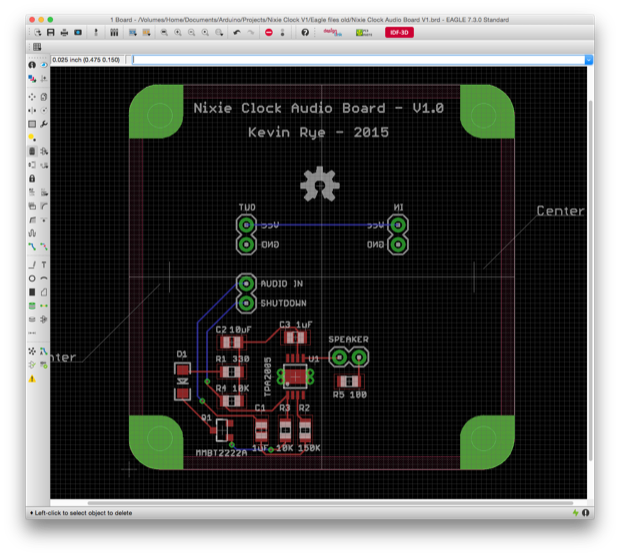This screenshot has height=556, width=620.
Task: Zoom to fit the board
Action: (x=164, y=32)
